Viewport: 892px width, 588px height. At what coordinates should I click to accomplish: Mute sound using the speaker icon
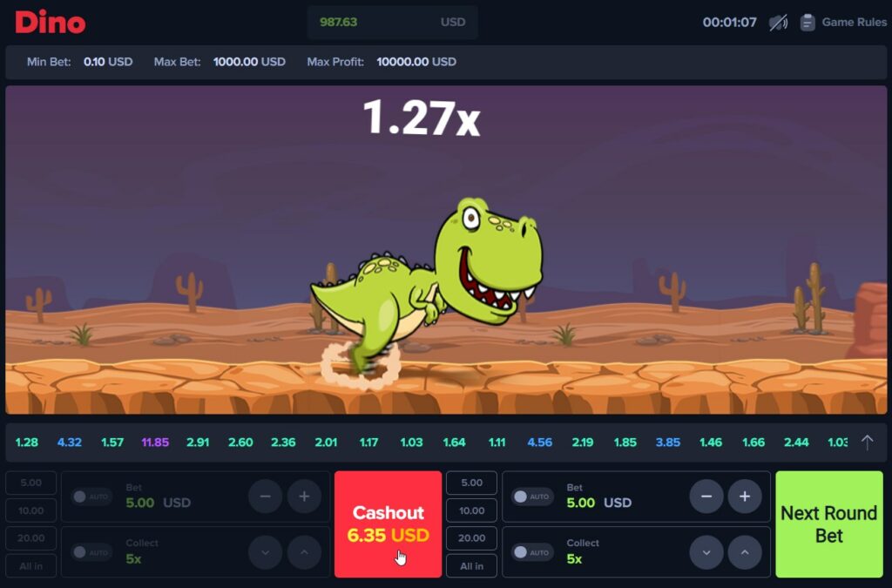[778, 23]
